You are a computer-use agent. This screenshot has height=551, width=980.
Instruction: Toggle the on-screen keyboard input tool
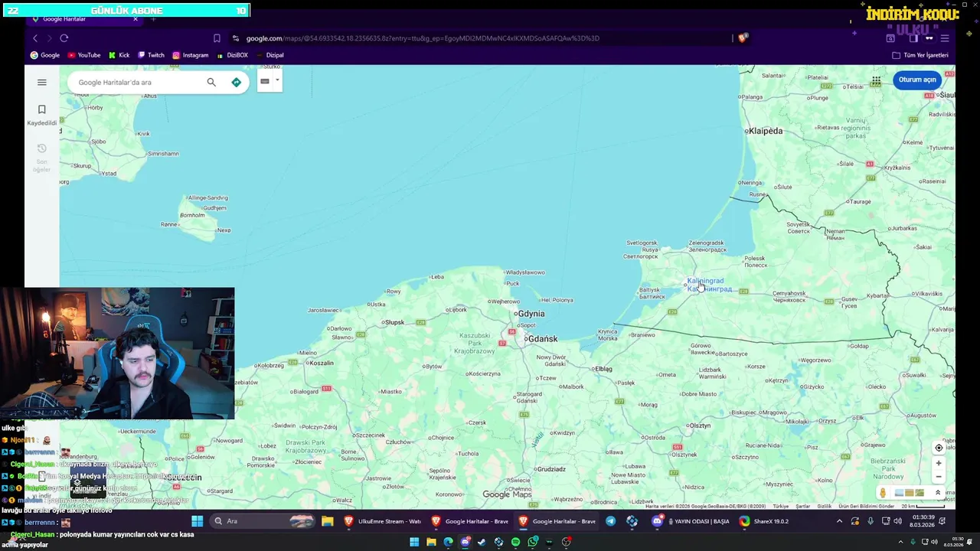point(265,81)
